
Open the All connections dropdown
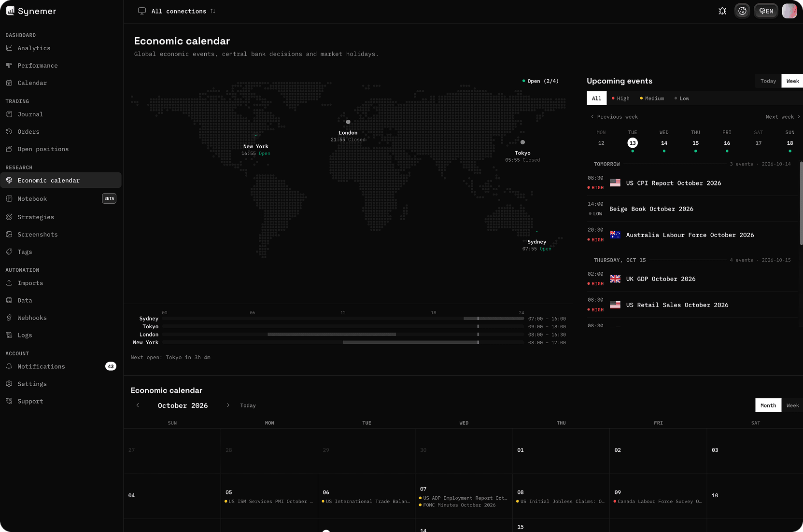coord(177,11)
